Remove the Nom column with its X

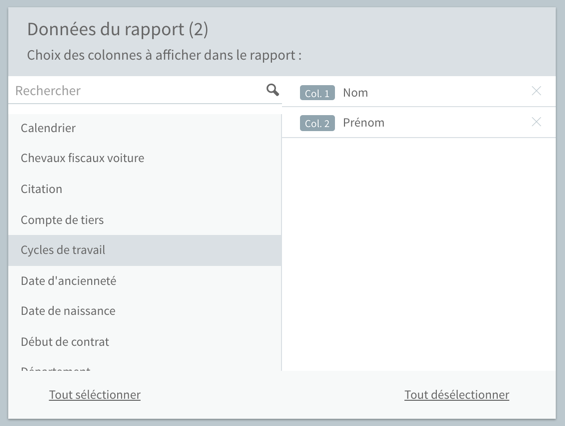(x=536, y=91)
